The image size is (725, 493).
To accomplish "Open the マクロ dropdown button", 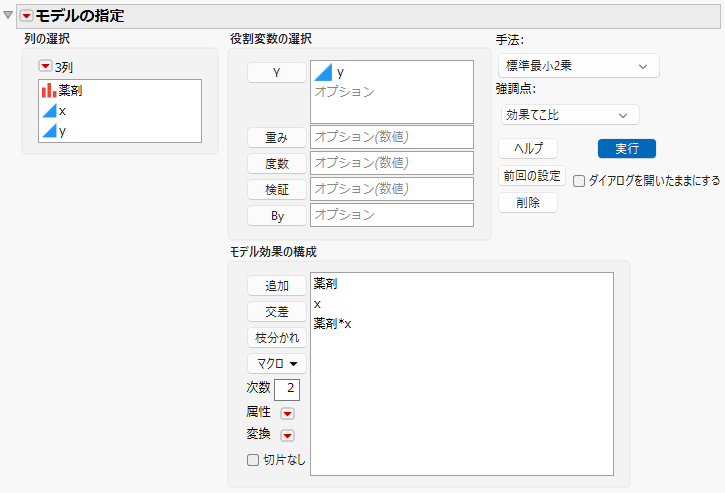I will 276,364.
